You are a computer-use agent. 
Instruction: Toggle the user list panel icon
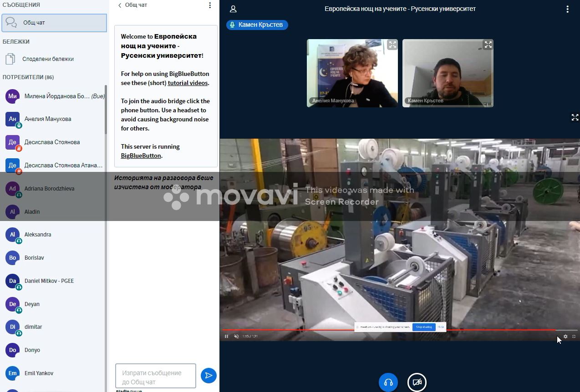point(233,9)
